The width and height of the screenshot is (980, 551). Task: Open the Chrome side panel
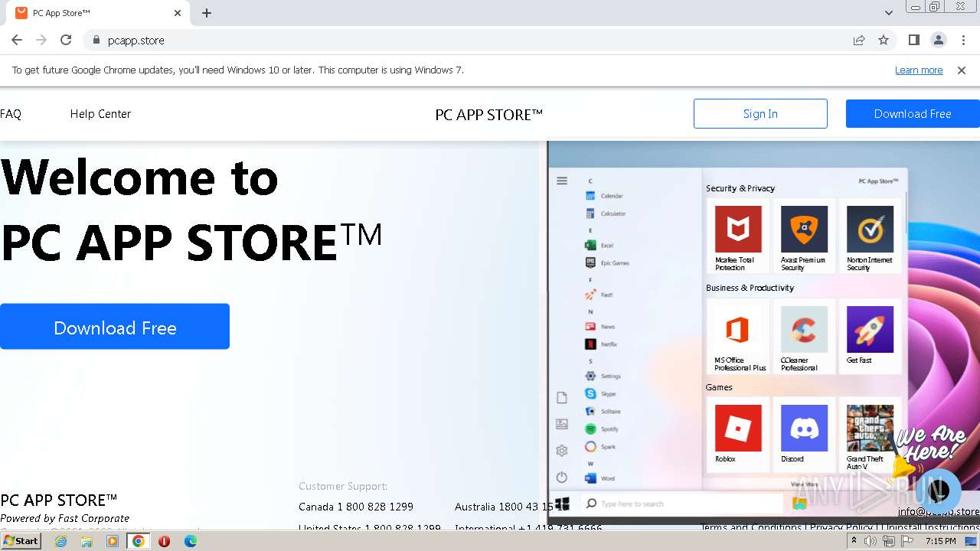point(913,40)
